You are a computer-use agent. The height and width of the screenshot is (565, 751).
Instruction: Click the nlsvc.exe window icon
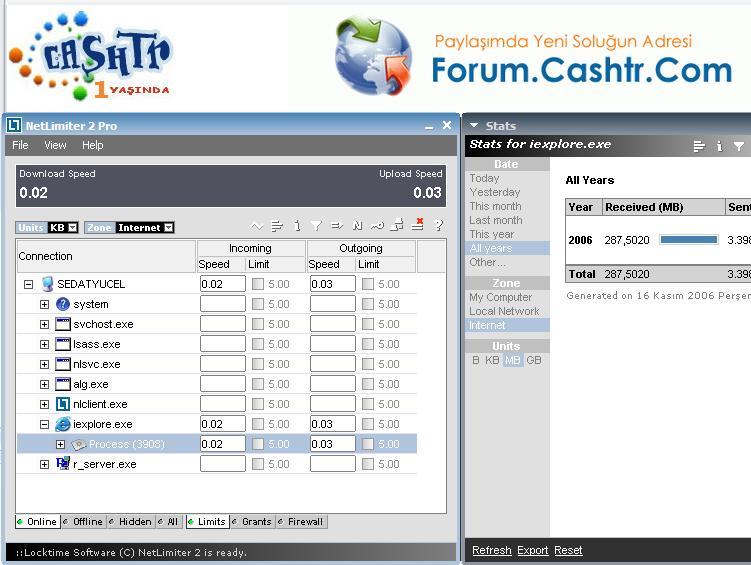coord(63,364)
